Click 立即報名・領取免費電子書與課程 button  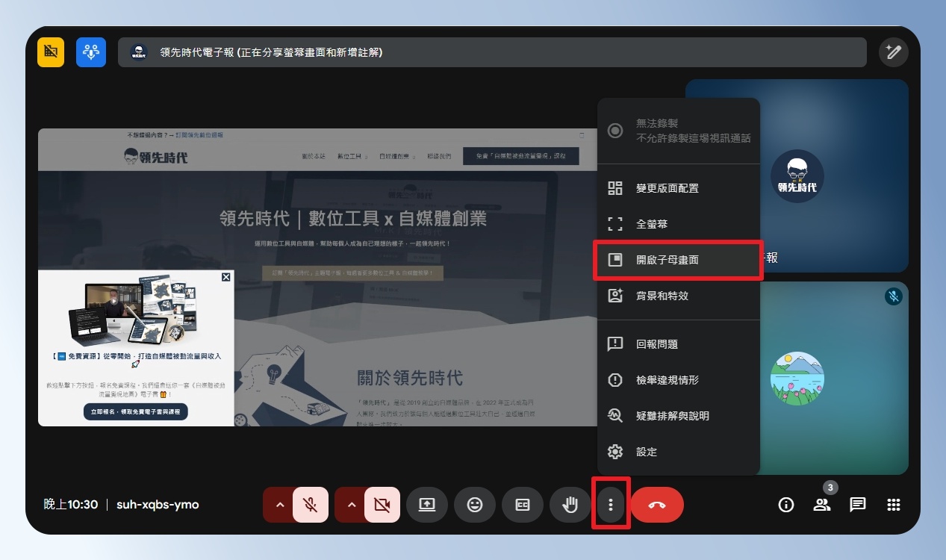pos(135,411)
